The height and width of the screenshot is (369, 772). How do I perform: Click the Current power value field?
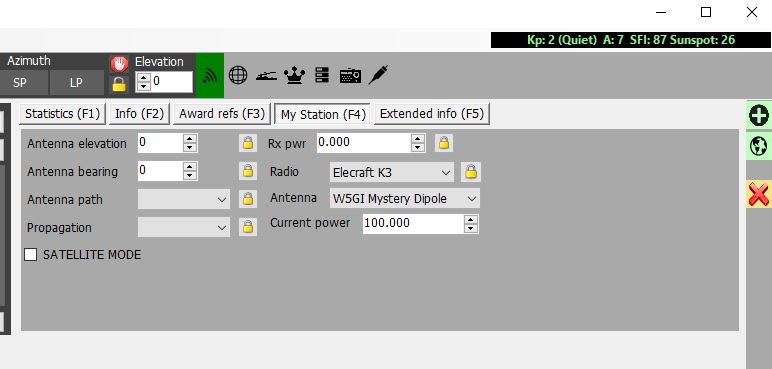tap(414, 224)
